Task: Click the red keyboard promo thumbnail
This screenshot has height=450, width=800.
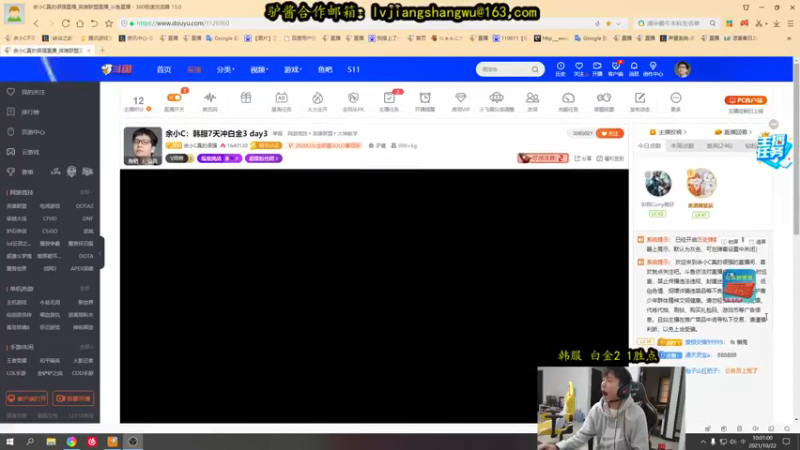Action: tap(739, 286)
